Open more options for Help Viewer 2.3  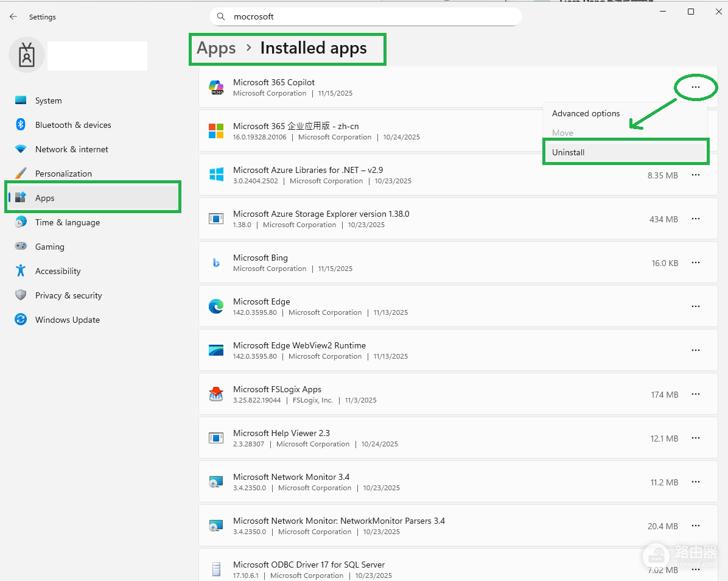click(x=696, y=438)
